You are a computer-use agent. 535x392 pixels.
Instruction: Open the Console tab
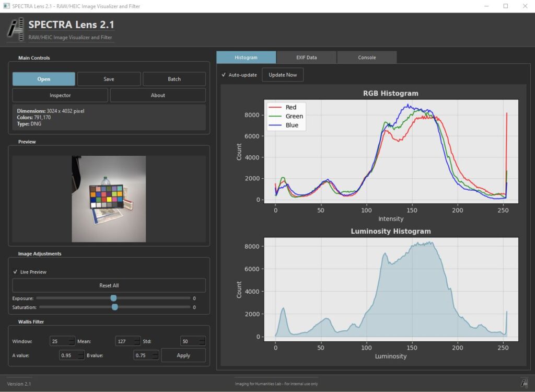[367, 57]
